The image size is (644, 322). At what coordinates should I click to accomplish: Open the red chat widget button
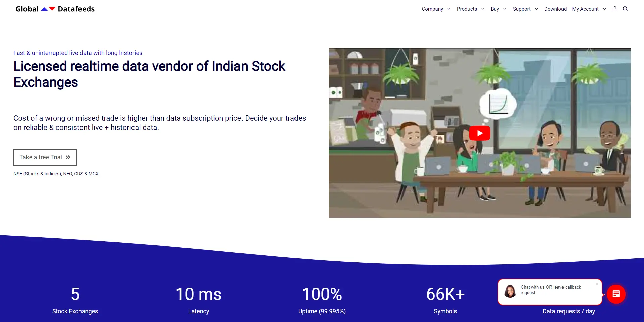pyautogui.click(x=616, y=294)
